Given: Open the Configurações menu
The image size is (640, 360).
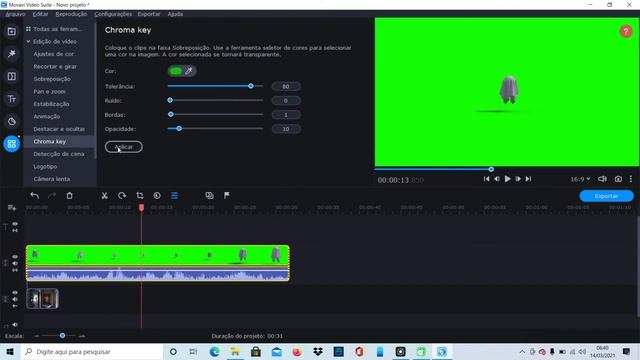Looking at the screenshot, I should point(113,14).
